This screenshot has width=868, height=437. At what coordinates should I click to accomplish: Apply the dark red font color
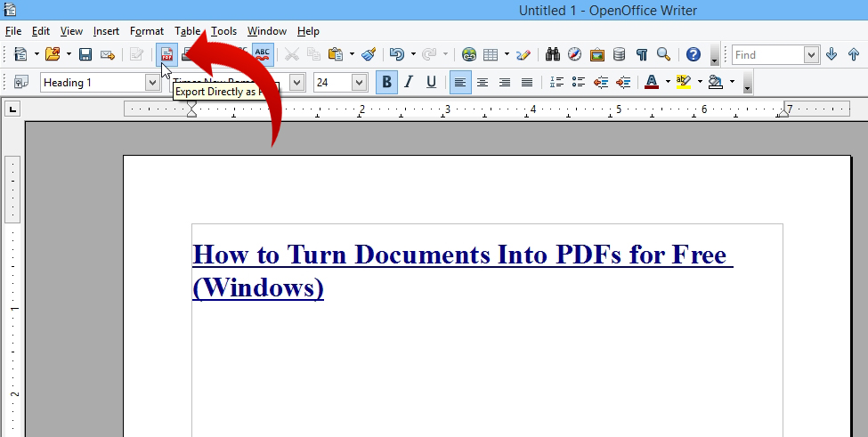652,83
